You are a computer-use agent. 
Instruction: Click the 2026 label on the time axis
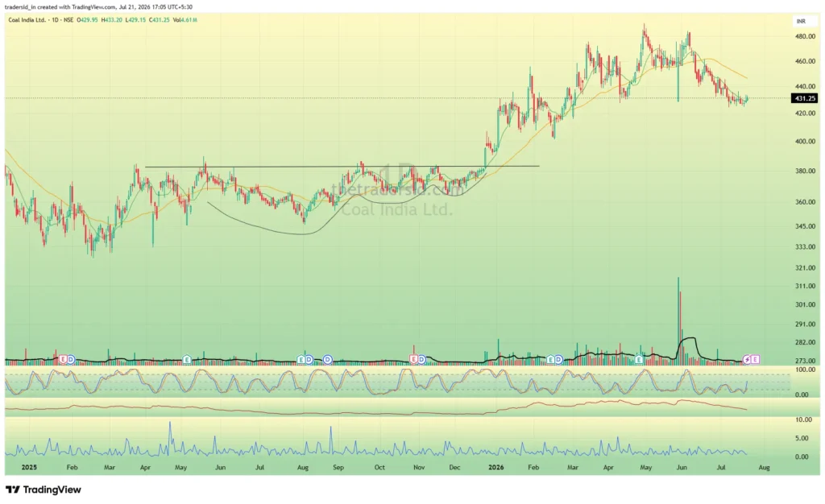tap(496, 467)
